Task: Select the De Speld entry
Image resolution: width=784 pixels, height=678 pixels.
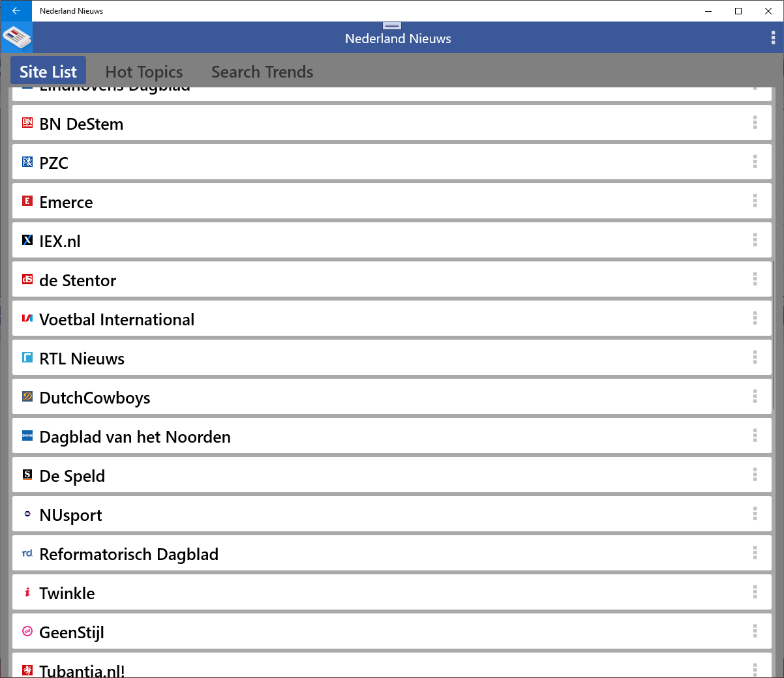Action: click(392, 475)
